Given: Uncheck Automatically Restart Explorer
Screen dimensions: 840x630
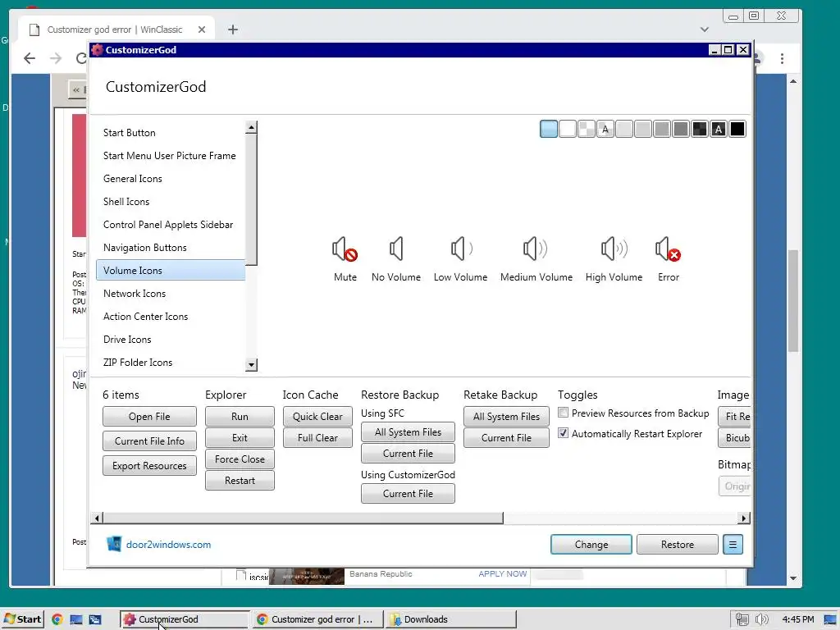Looking at the screenshot, I should (x=563, y=433).
